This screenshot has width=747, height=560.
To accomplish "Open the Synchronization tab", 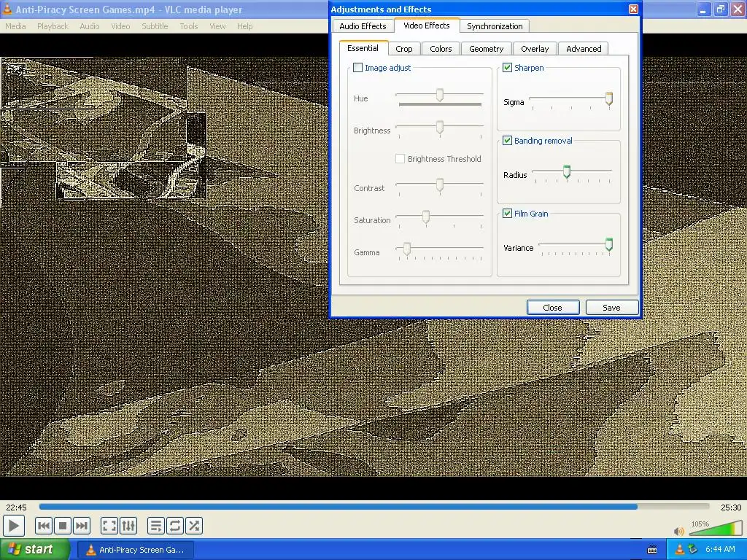I will pos(495,26).
